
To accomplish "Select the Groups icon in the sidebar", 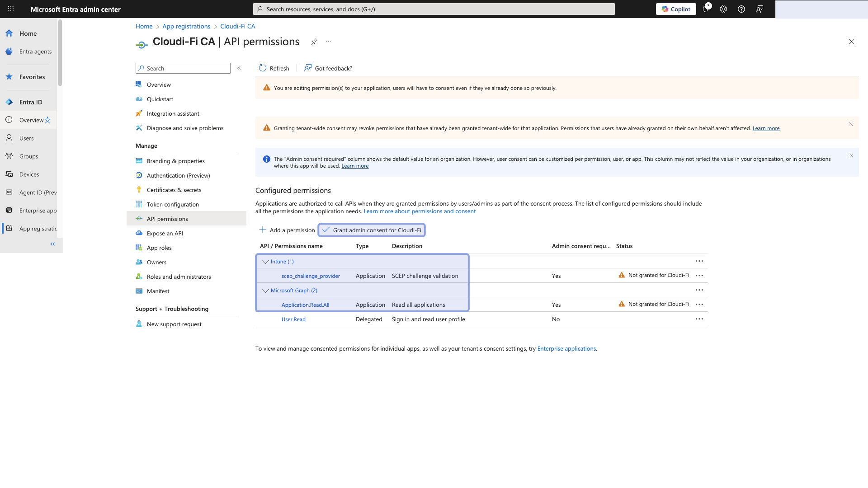I will 9,156.
